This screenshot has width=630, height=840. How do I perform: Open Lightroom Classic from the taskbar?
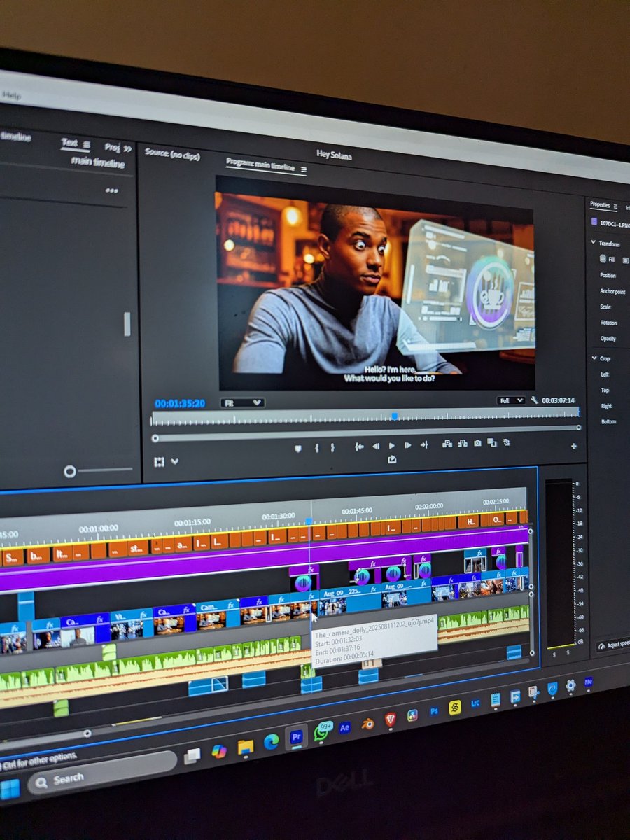pyautogui.click(x=475, y=703)
